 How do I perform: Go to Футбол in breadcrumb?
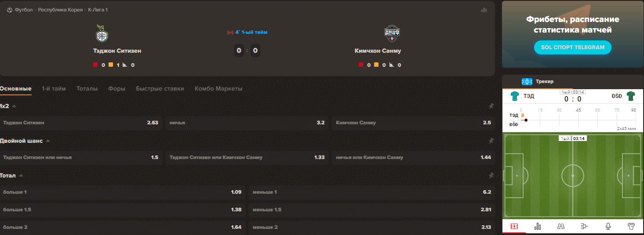point(24,10)
